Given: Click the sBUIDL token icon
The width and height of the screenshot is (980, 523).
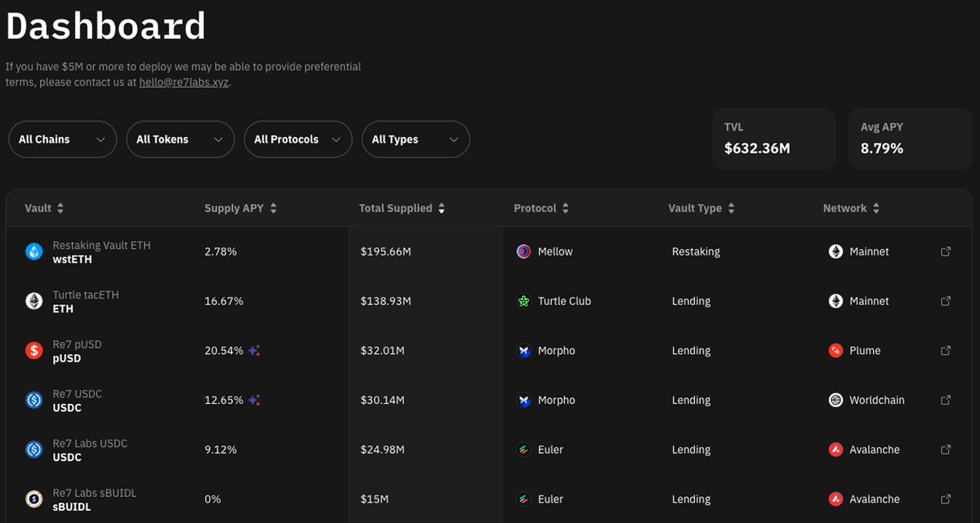Looking at the screenshot, I should click(33, 499).
